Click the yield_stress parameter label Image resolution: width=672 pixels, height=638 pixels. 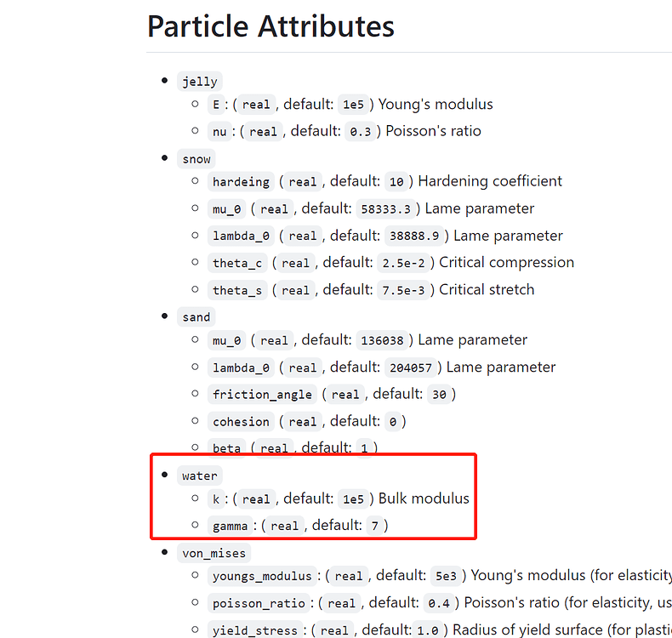click(x=255, y=629)
